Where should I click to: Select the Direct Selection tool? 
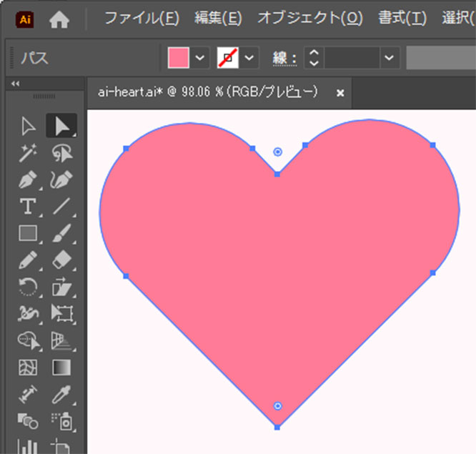pos(61,127)
